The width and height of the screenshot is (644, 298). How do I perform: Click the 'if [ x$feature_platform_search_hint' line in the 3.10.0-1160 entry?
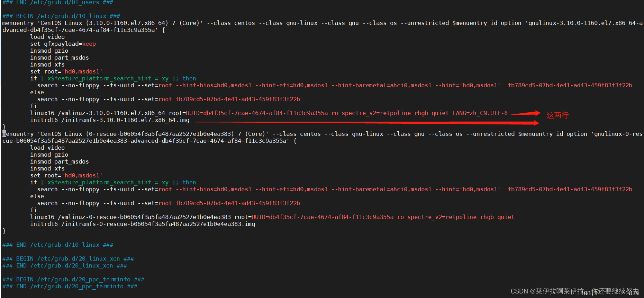click(113, 78)
